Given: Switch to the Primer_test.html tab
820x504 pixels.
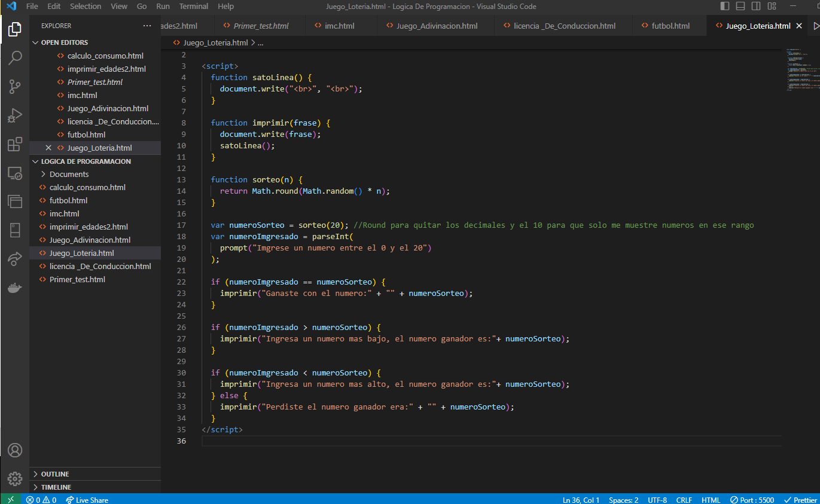Looking at the screenshot, I should click(x=260, y=26).
